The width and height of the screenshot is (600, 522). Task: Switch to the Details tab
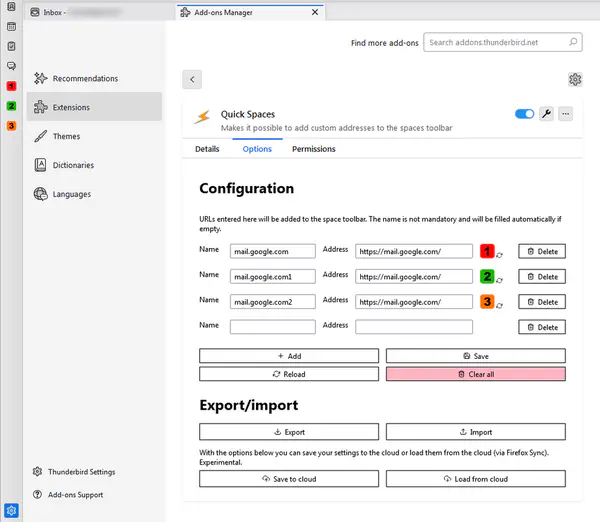(x=207, y=149)
